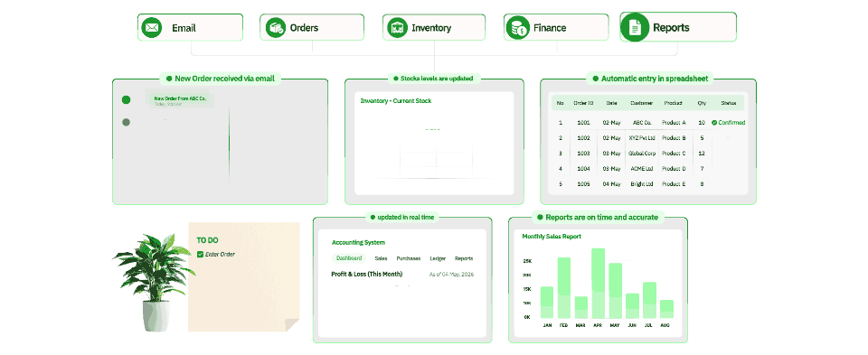
Task: Click the Orders box icon
Action: coord(275,28)
